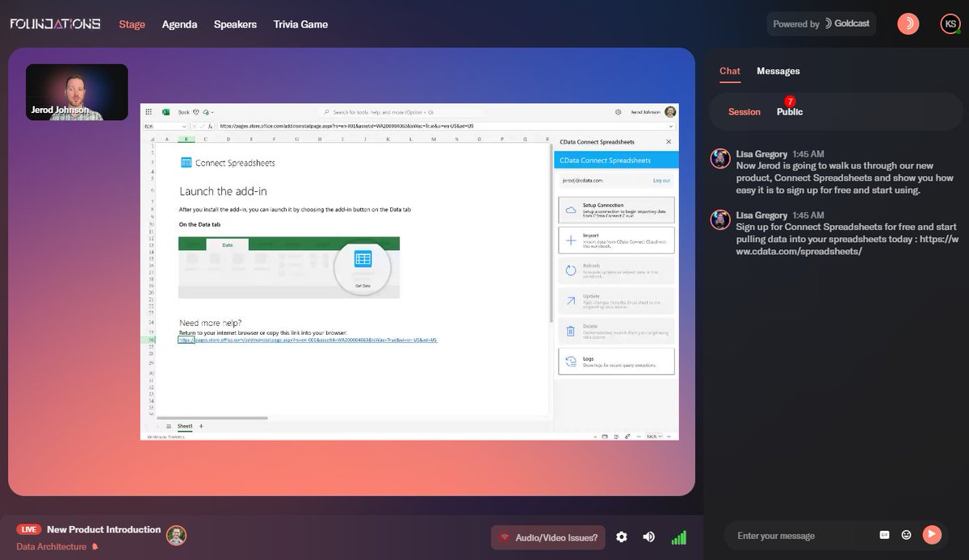Click Lisa Gregory's avatar on second message
The image size is (969, 560).
(720, 219)
